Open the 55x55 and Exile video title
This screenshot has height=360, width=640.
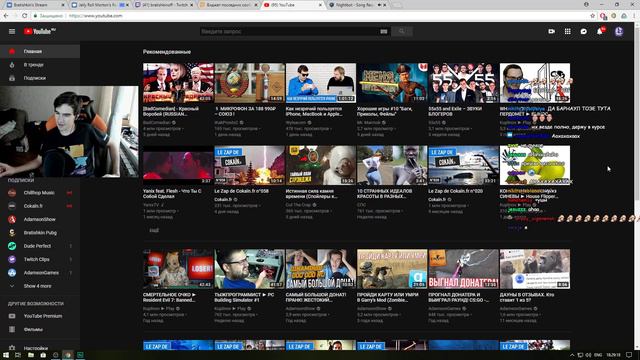pos(455,111)
